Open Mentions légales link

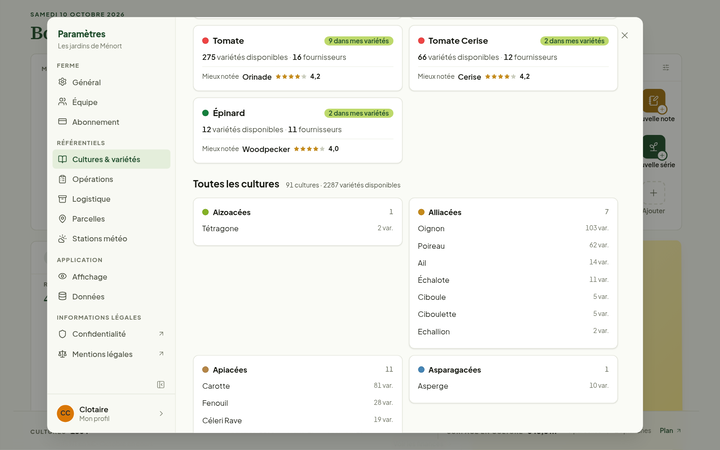click(111, 354)
